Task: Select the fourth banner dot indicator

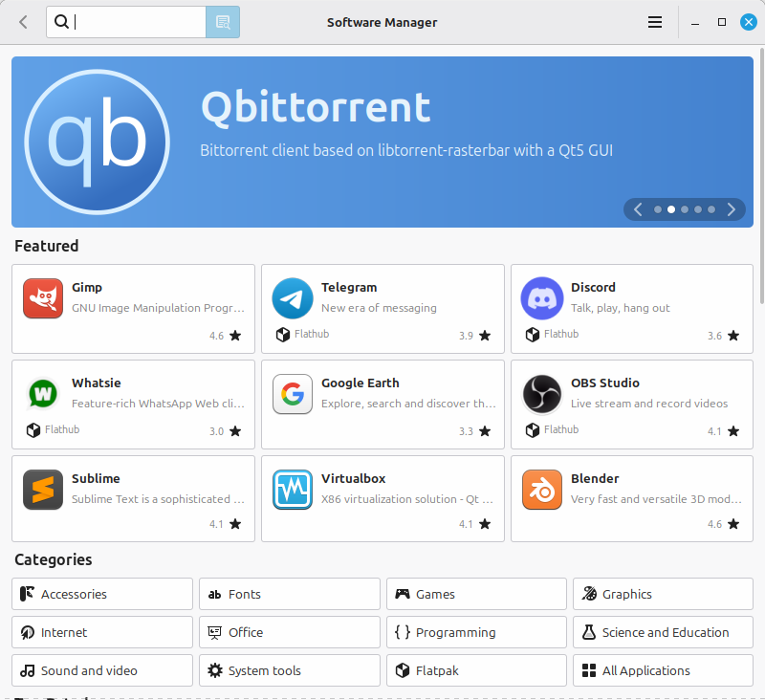Action: point(698,209)
